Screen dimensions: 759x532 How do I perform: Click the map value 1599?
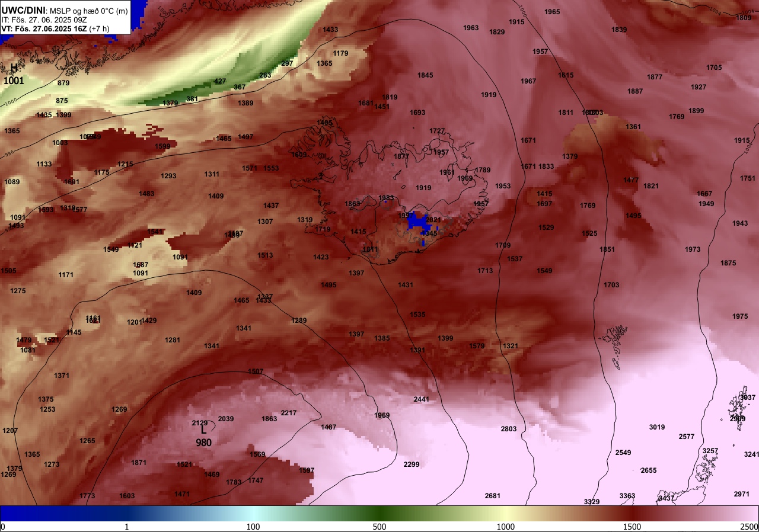coord(162,146)
